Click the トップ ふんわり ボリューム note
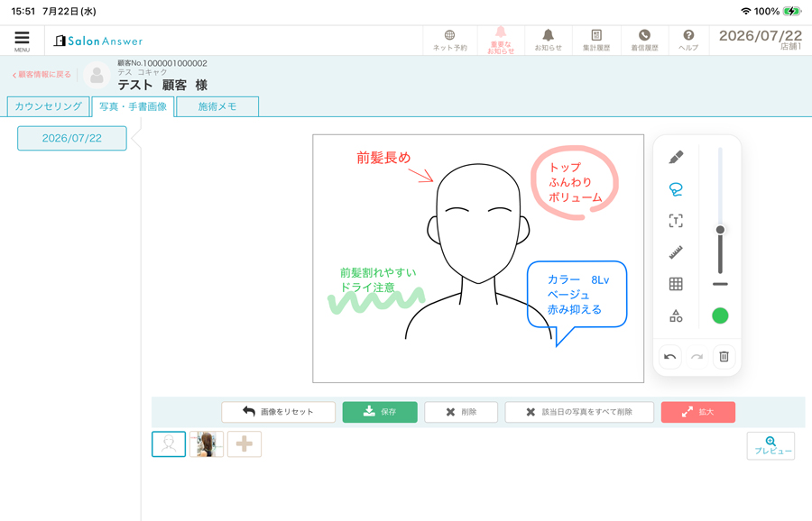 tap(575, 182)
